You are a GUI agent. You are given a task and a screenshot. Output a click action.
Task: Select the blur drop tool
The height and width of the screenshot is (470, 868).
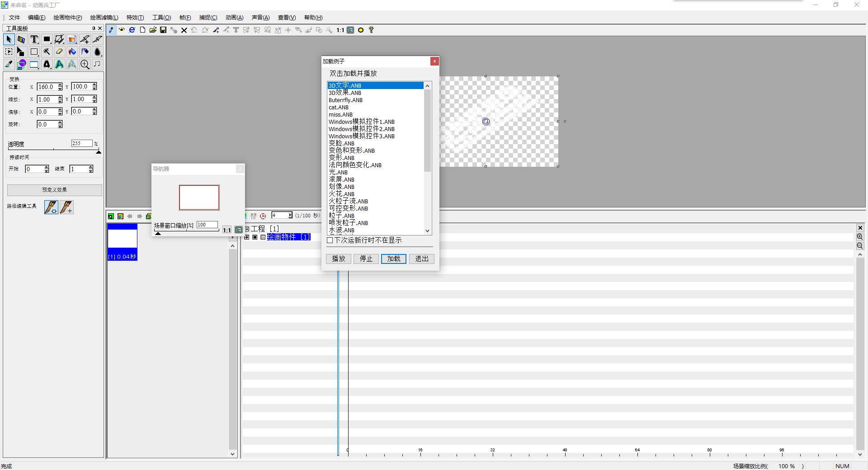(97, 52)
